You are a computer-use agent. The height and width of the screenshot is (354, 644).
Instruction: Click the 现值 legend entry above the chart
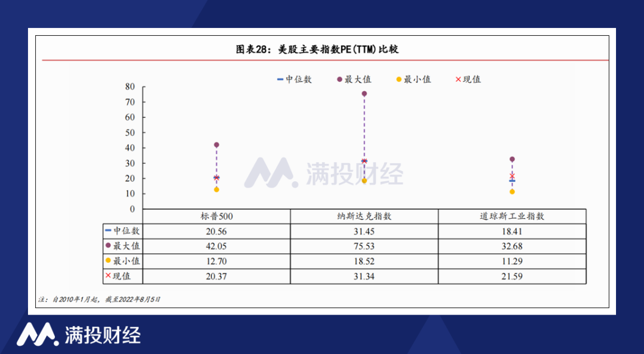(468, 79)
